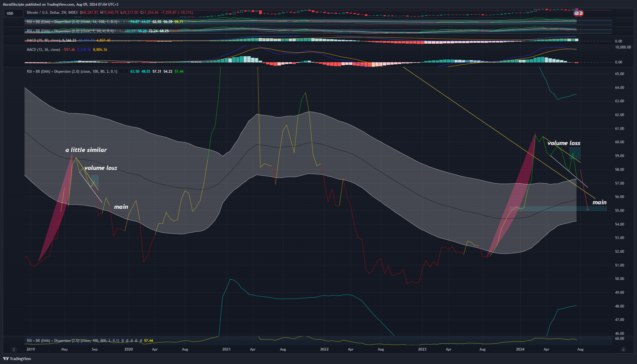The image size is (637, 364).
Task: Click the MACD line value 8,248.90
Action: (x=84, y=50)
